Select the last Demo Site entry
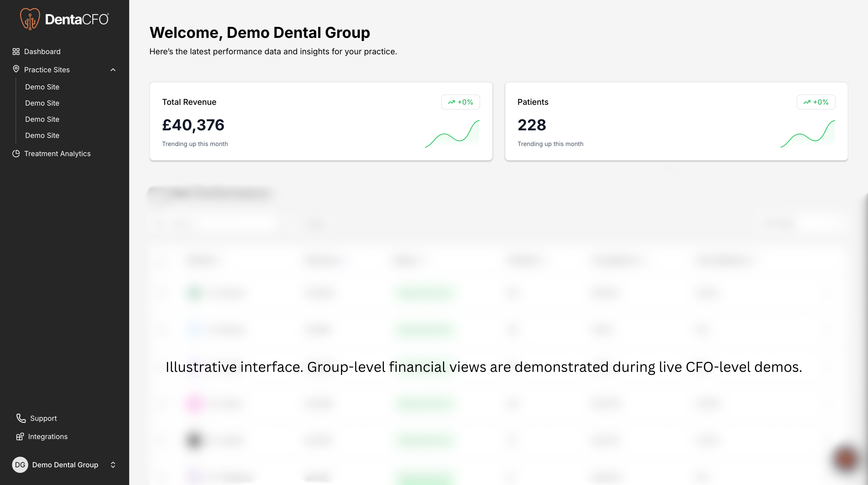The width and height of the screenshot is (868, 485). (x=42, y=135)
